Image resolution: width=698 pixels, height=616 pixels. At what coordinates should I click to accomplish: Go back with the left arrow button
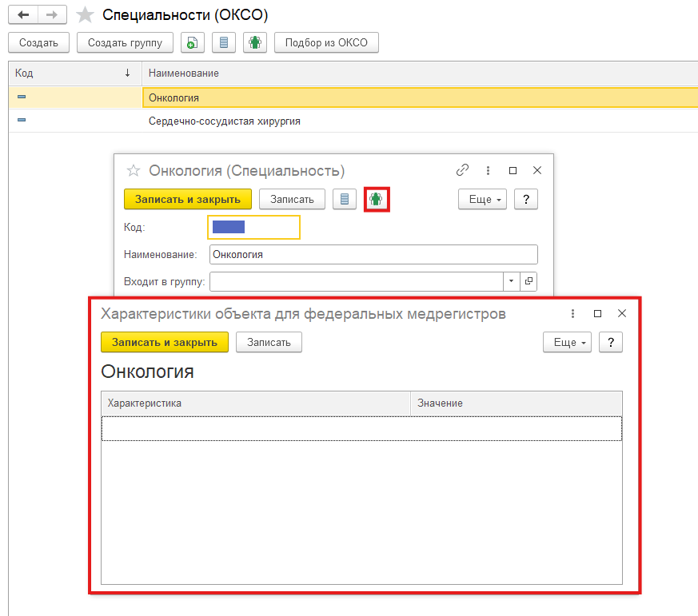coord(23,14)
